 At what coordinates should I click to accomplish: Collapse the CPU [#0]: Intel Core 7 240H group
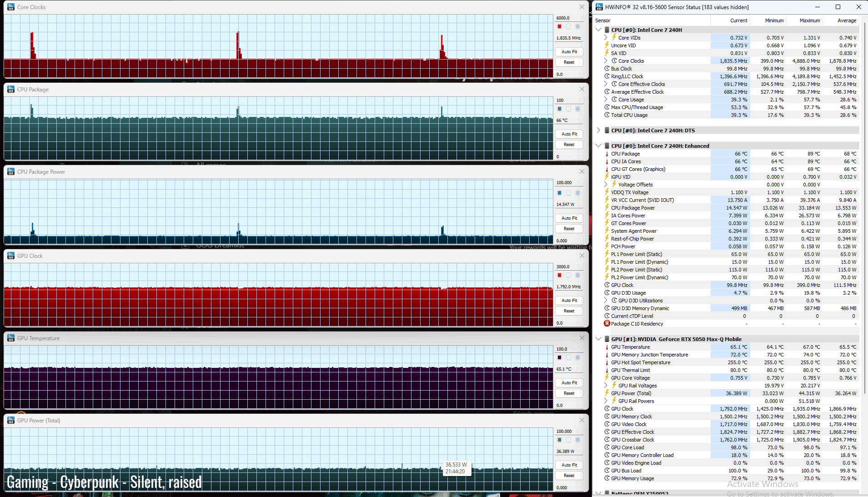pyautogui.click(x=598, y=30)
